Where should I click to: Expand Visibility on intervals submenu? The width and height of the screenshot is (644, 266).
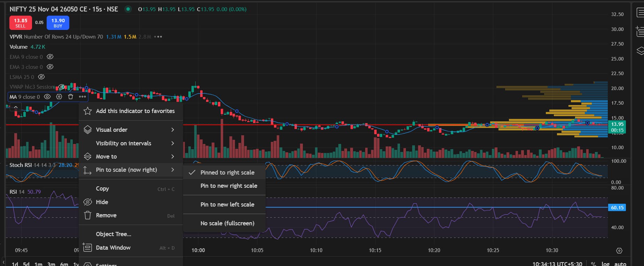pyautogui.click(x=131, y=143)
